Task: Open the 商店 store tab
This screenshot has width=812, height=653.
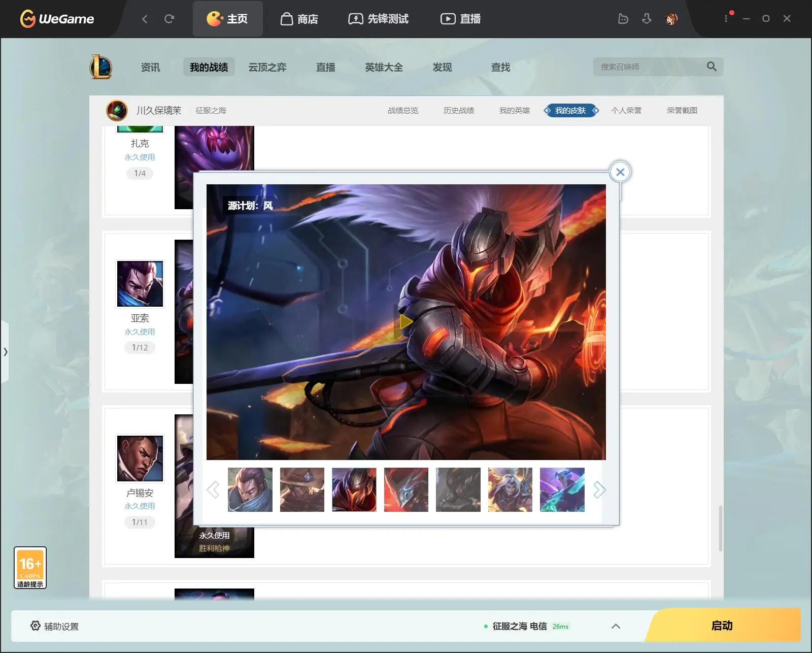Action: (x=299, y=19)
